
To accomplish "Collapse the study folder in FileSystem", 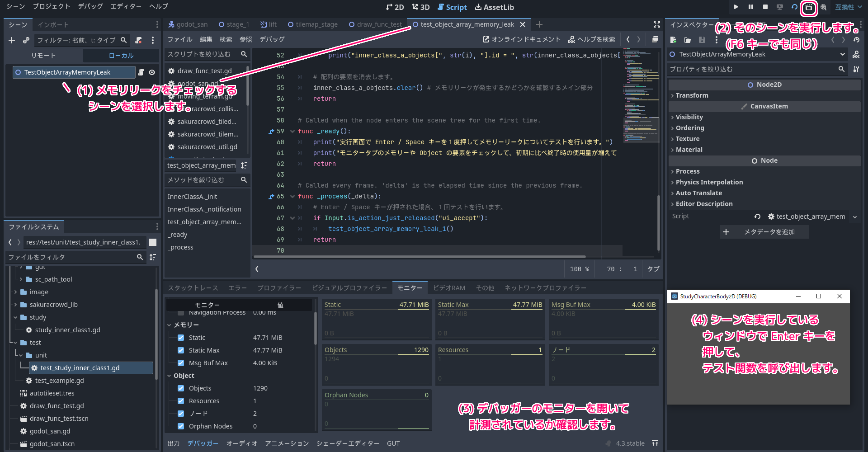I will coord(16,317).
